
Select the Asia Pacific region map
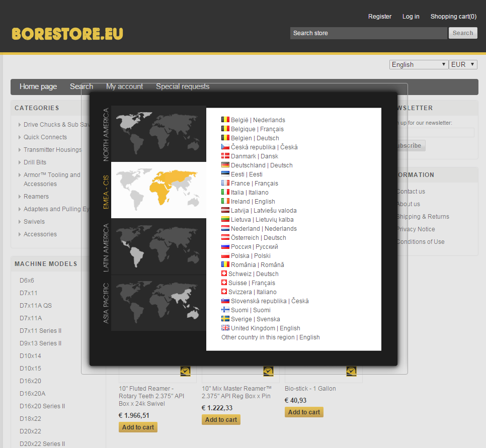tap(158, 303)
